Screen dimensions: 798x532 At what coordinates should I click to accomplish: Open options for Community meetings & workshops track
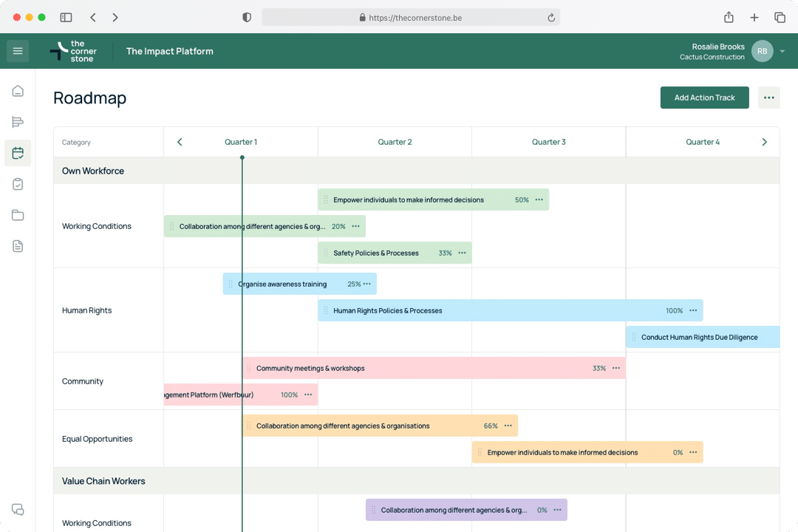(616, 368)
